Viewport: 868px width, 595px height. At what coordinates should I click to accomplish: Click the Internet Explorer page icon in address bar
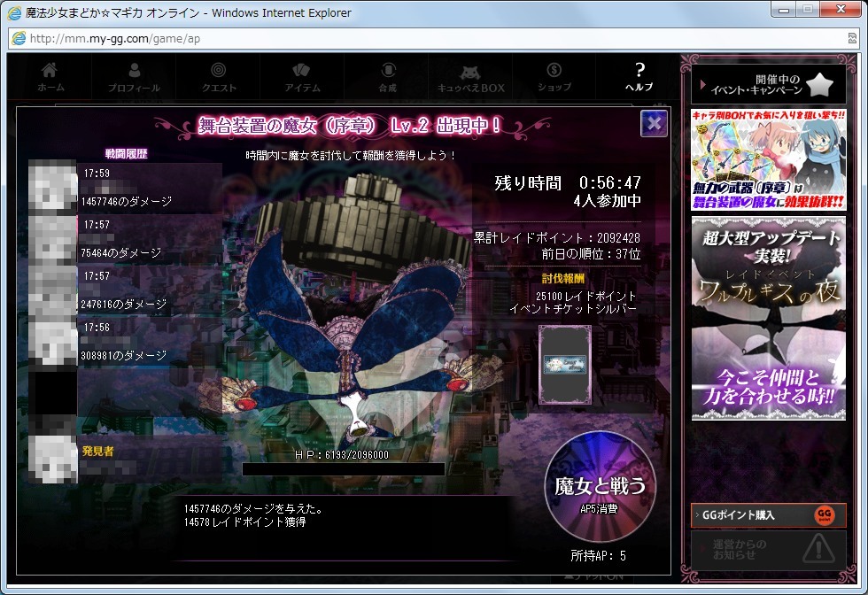(x=19, y=38)
